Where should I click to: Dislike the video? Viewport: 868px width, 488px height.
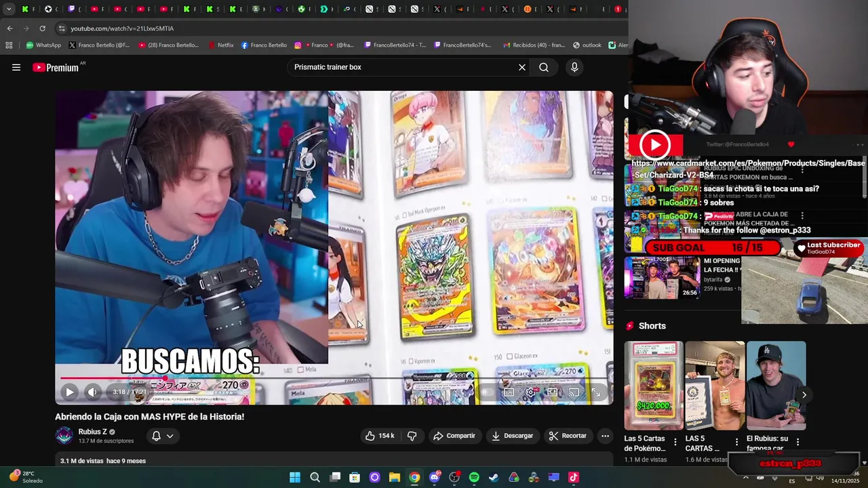[x=412, y=436]
